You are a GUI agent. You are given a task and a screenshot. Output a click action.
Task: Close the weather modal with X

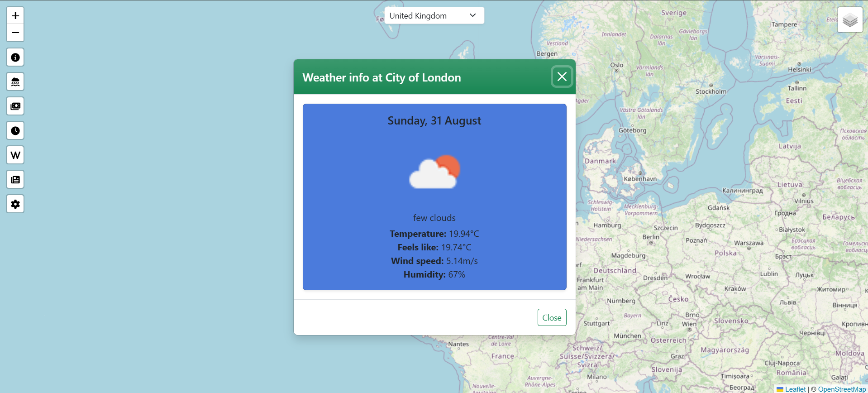(x=562, y=77)
